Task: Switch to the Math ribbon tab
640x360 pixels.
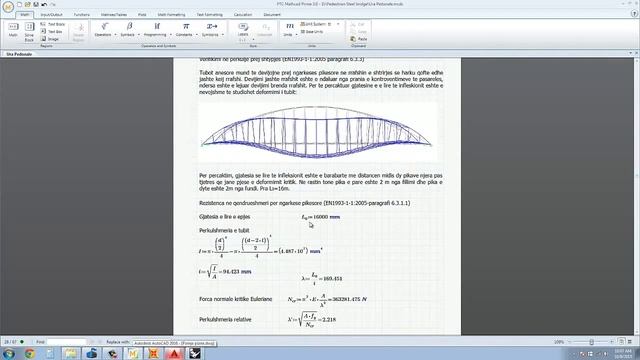Action: pyautogui.click(x=24, y=15)
